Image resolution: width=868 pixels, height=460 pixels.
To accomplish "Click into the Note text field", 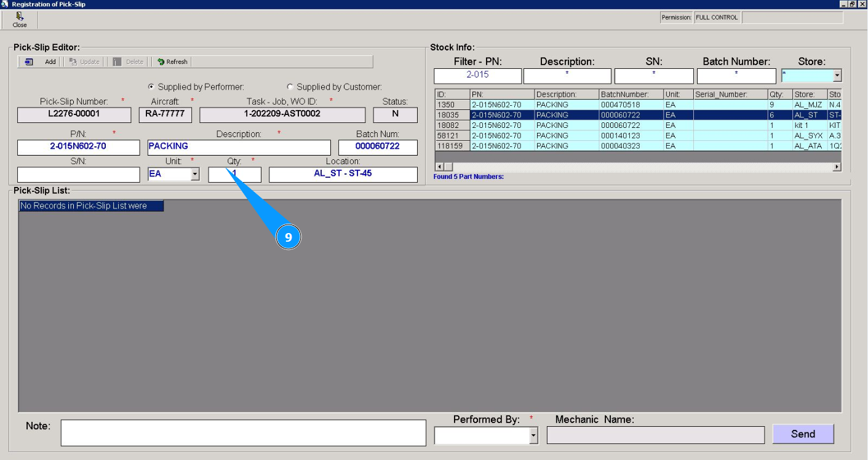I will coord(243,433).
